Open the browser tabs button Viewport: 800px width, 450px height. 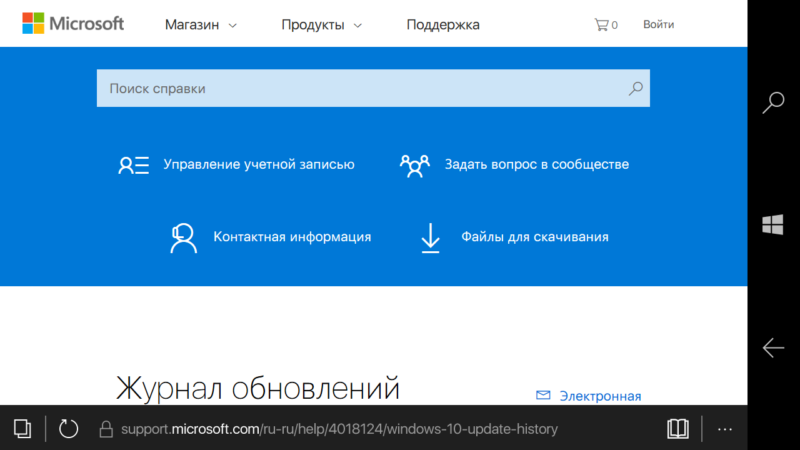pos(22,429)
